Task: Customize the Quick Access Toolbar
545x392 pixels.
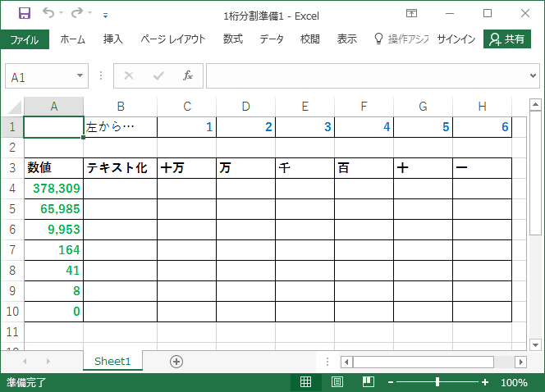Action: point(105,15)
